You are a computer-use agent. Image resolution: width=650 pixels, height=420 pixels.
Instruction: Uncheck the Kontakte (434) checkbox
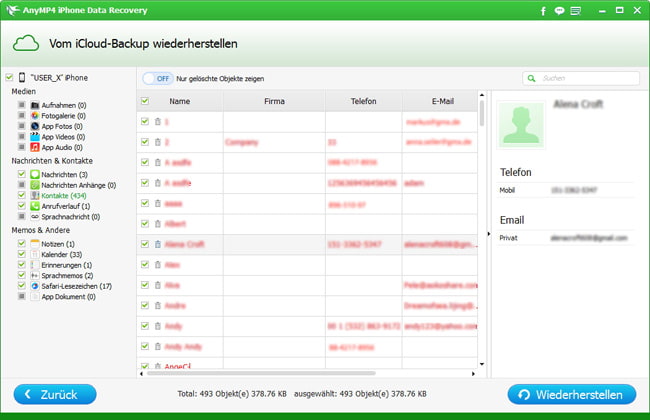coord(22,195)
